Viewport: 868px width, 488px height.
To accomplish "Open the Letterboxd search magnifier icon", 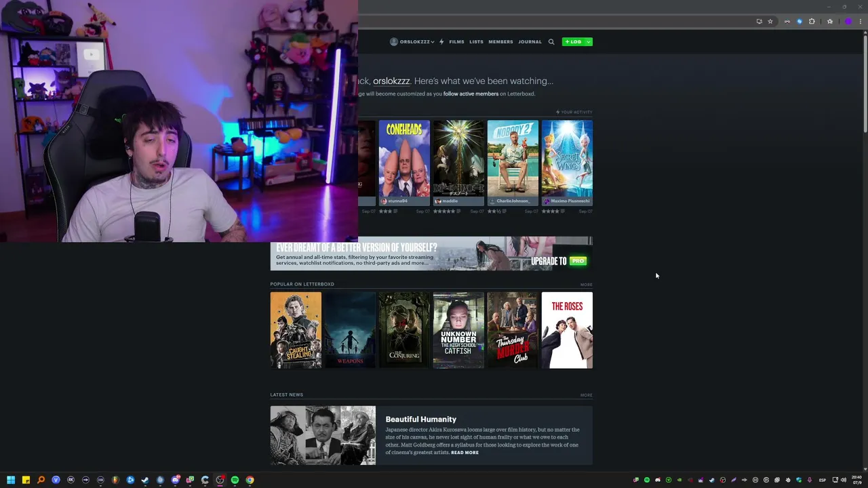I will (x=551, y=42).
